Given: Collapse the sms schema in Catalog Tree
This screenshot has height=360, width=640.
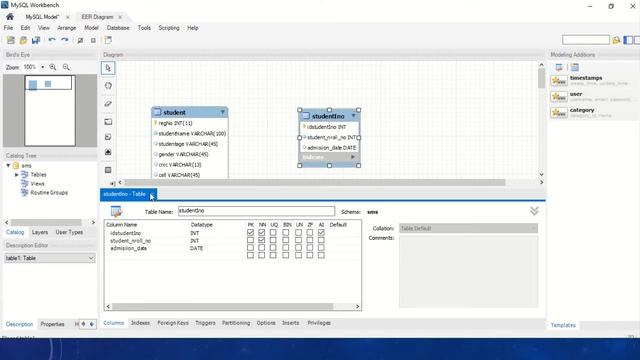Looking at the screenshot, I should pos(8,165).
